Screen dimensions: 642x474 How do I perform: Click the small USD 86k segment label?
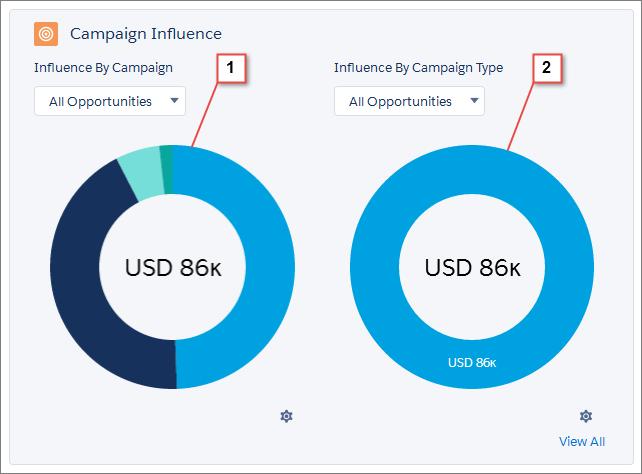(x=472, y=363)
